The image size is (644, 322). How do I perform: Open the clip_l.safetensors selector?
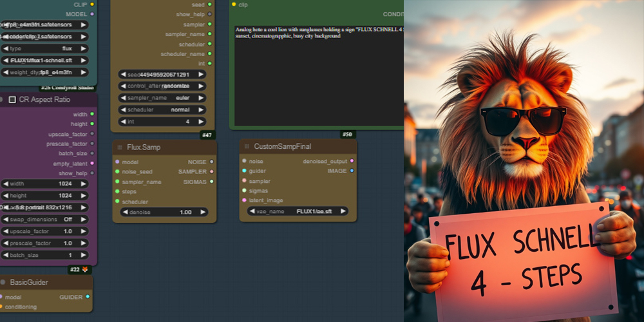[44, 37]
